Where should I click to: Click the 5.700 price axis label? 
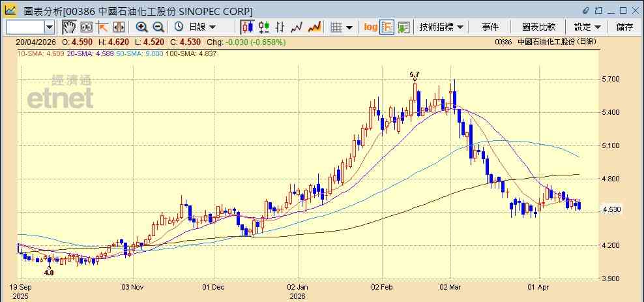(x=611, y=79)
